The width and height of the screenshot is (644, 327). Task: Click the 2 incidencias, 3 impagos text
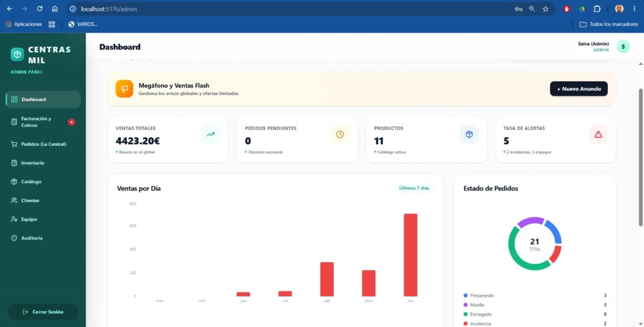tap(529, 152)
